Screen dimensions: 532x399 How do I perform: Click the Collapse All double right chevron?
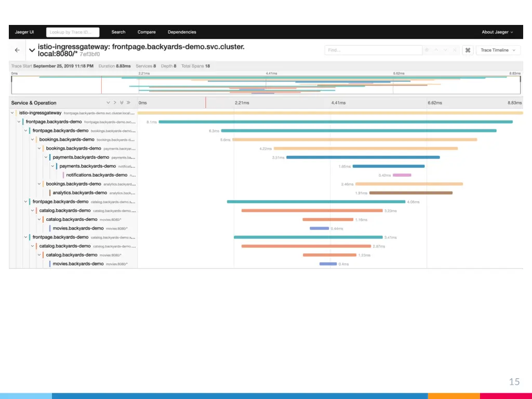[128, 102]
